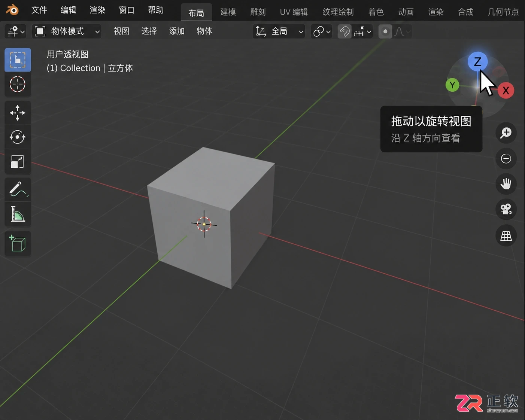This screenshot has height=420, width=525.
Task: Switch to the 建模 workspace tab
Action: click(228, 12)
